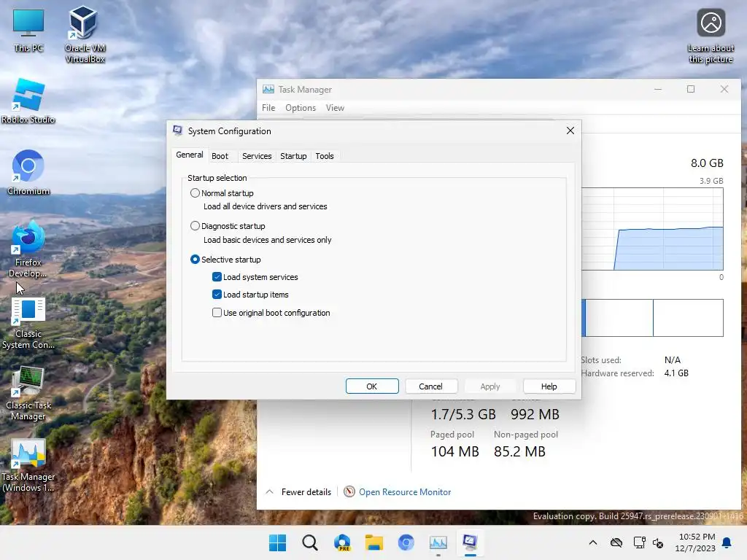Click Cancel in System Configuration
Viewport: 747px width, 560px height.
point(430,386)
